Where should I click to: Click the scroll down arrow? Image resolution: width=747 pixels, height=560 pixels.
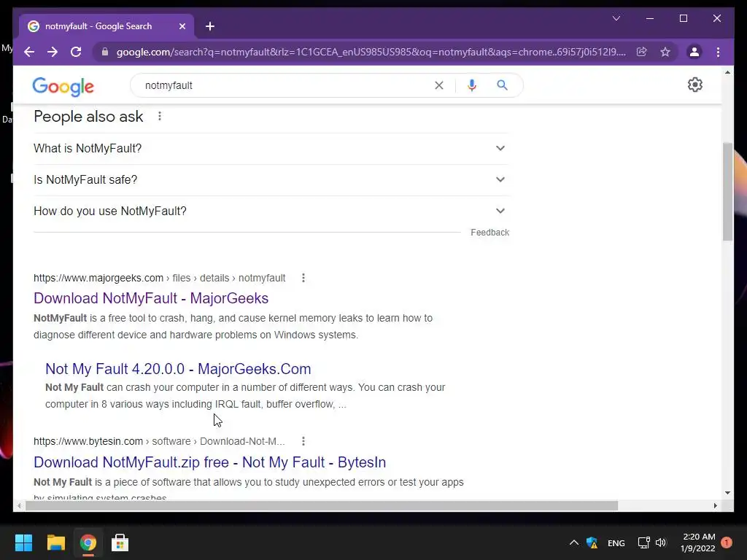pos(727,493)
